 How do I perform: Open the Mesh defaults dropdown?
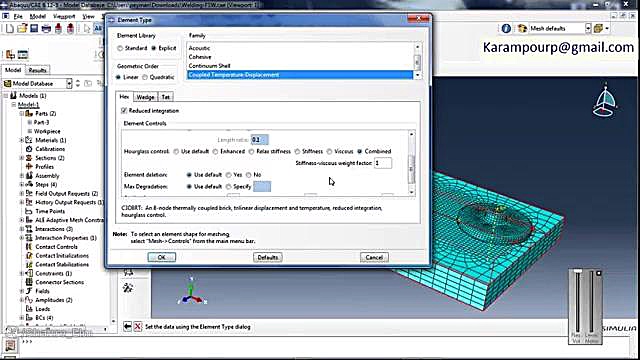click(x=588, y=28)
